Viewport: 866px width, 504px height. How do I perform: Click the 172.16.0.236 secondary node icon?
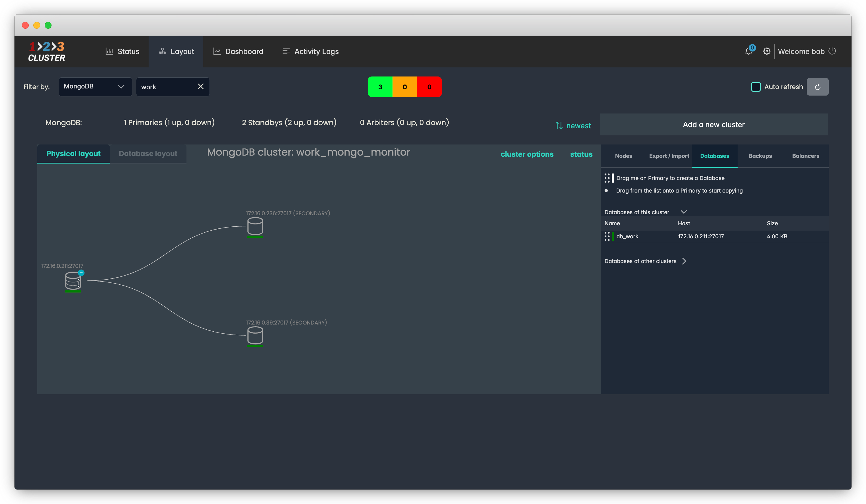255,226
